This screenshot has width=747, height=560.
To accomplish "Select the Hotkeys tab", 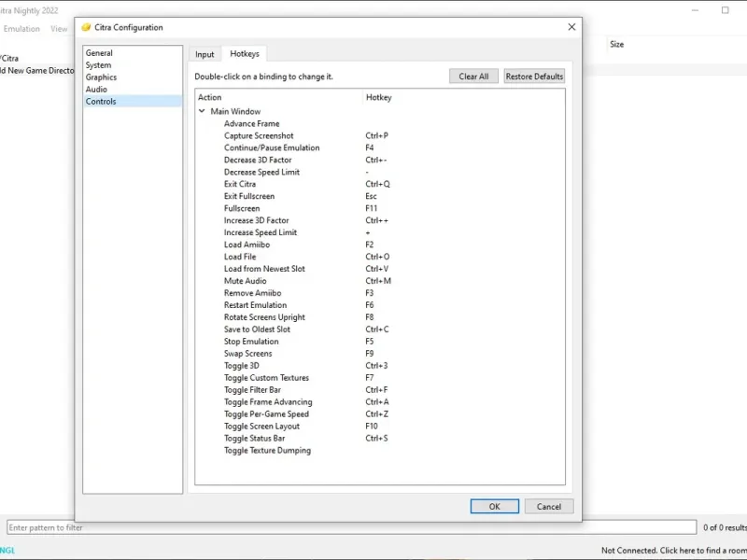I will click(245, 54).
